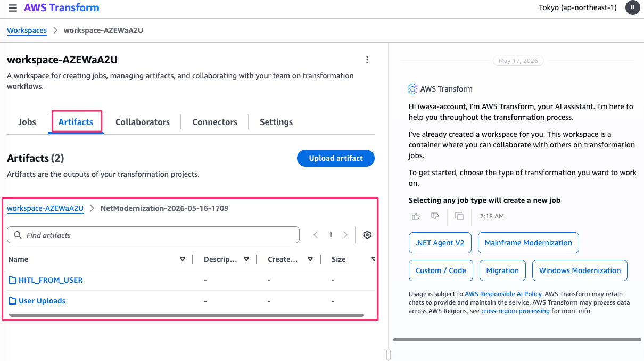
Task: Give thumbs up to assistant message
Action: coord(416,216)
